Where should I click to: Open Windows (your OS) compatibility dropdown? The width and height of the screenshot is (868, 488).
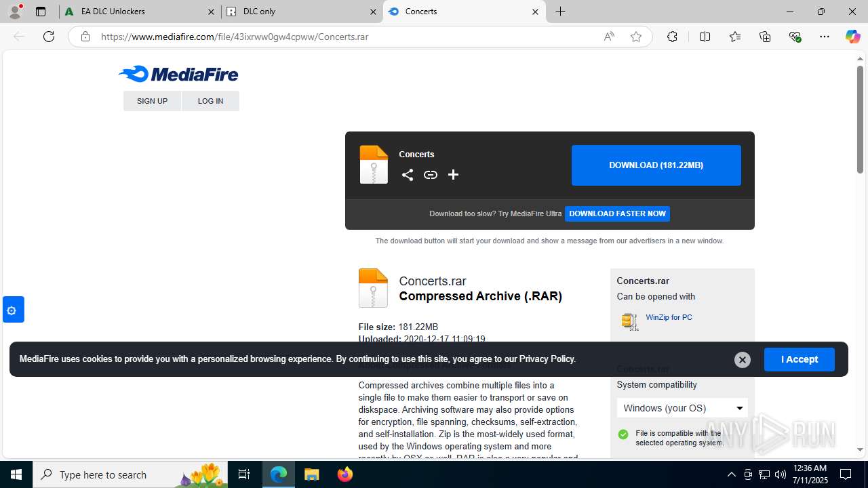[682, 408]
